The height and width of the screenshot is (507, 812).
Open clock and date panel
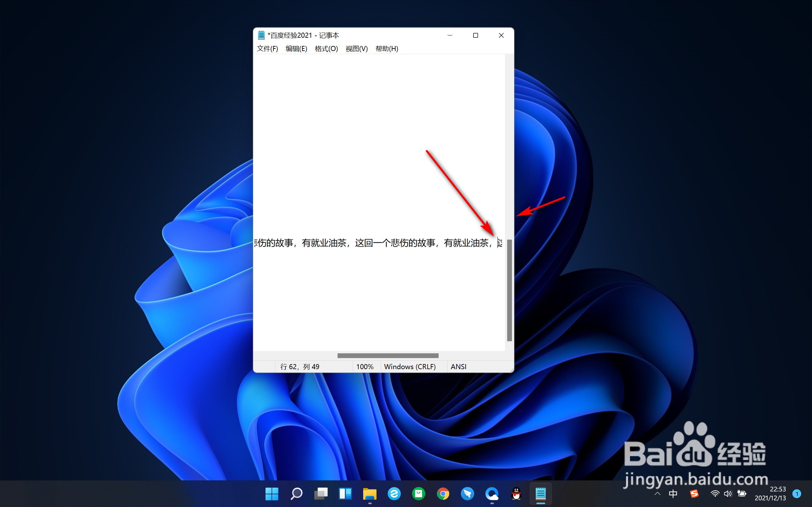pyautogui.click(x=770, y=494)
